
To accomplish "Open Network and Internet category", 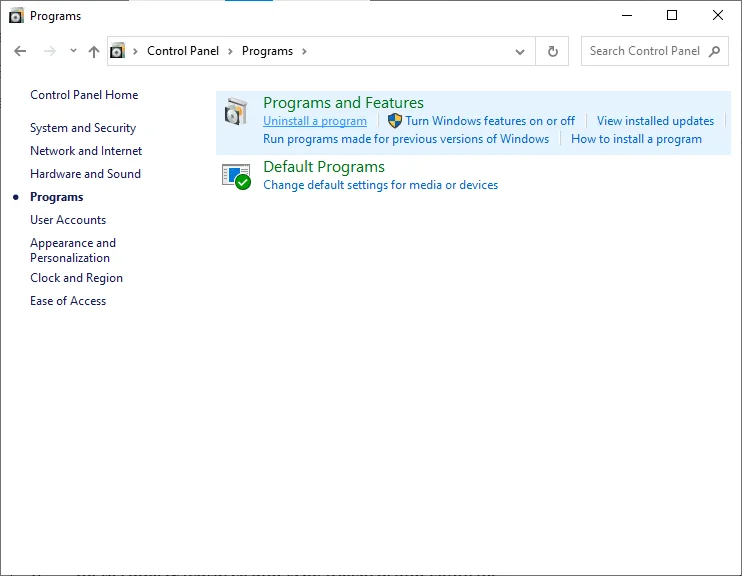I will pyautogui.click(x=86, y=151).
